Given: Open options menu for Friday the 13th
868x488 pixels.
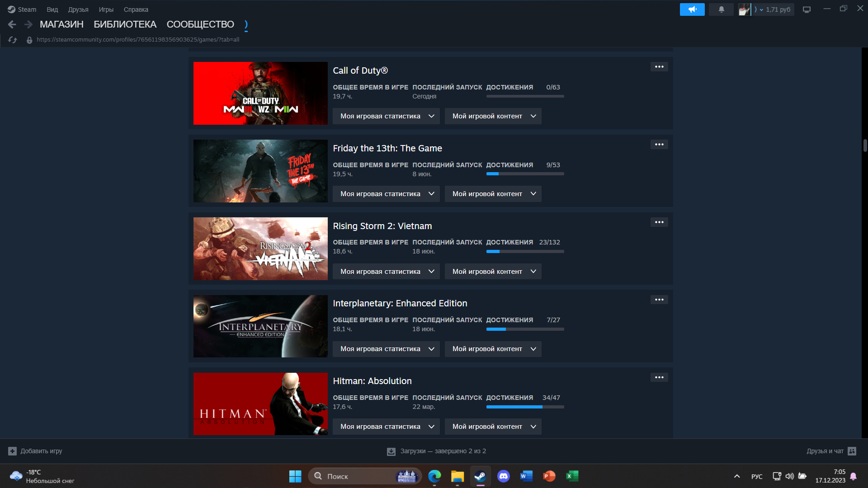Looking at the screenshot, I should 659,145.
